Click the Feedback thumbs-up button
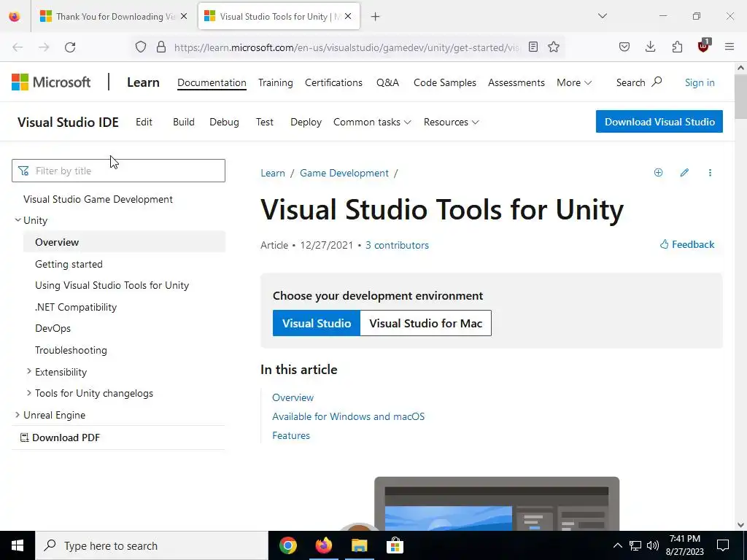This screenshot has width=747, height=560. [x=687, y=244]
